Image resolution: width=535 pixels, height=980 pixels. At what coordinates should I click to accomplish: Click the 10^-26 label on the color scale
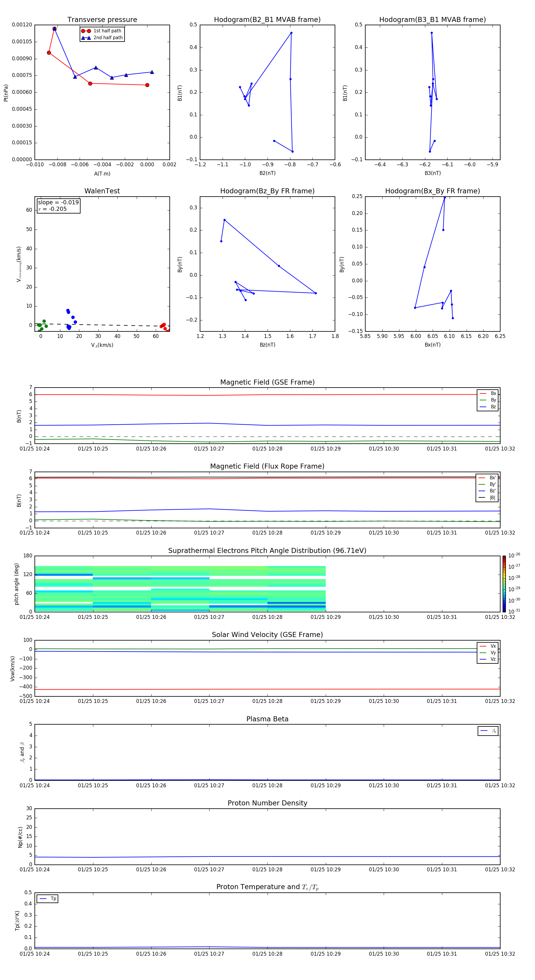514,555
